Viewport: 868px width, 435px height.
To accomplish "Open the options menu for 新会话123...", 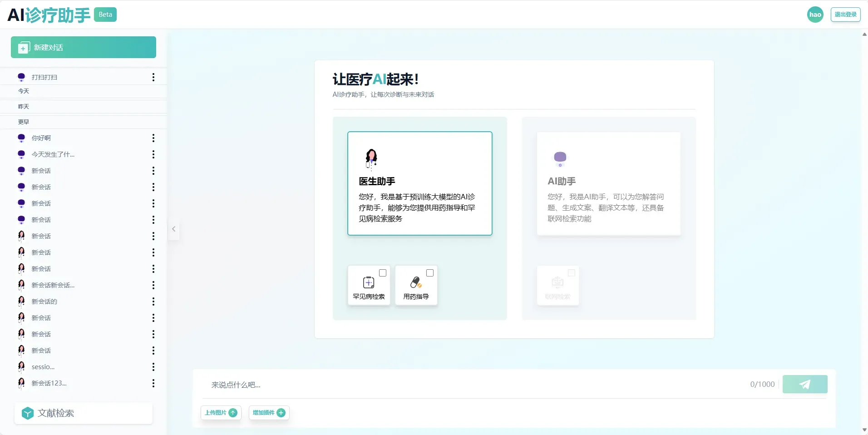I will [x=153, y=383].
